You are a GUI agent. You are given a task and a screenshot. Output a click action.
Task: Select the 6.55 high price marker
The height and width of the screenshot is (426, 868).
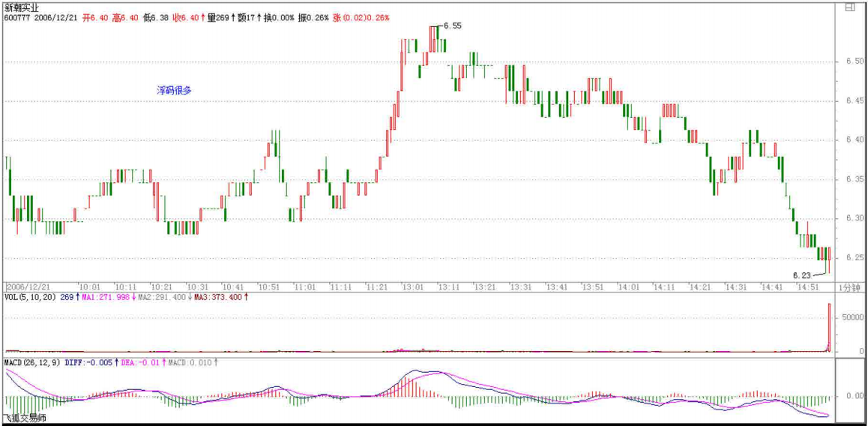(x=452, y=25)
